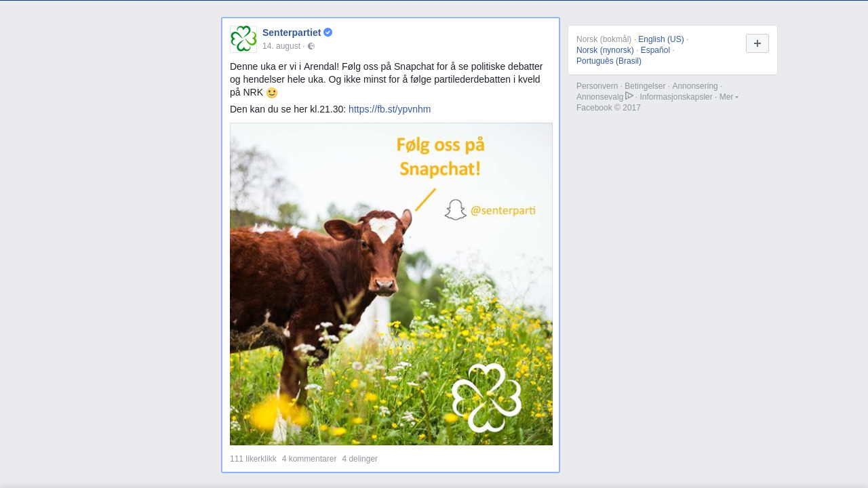This screenshot has height=488, width=868.
Task: Open the Informasjonskapsler footer link
Action: [x=676, y=97]
